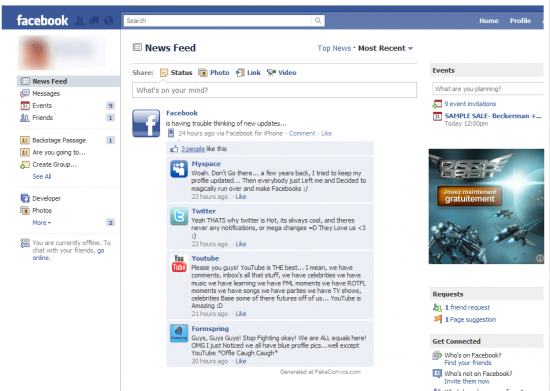The width and height of the screenshot is (550, 391).
Task: Click the Facebook page avatar in feed
Action: click(x=146, y=123)
